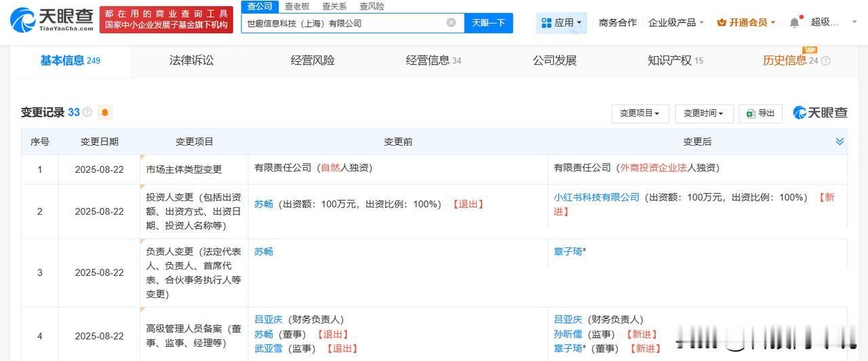Screen dimensions: 868x361
Task: Open 苏畅 (董事) link in row 4
Action: [264, 334]
